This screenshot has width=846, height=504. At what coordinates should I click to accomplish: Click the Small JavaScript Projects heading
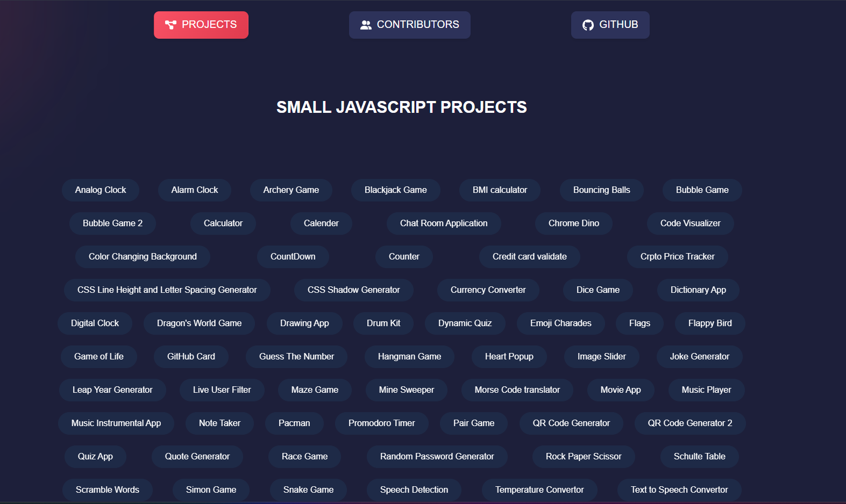click(x=401, y=107)
